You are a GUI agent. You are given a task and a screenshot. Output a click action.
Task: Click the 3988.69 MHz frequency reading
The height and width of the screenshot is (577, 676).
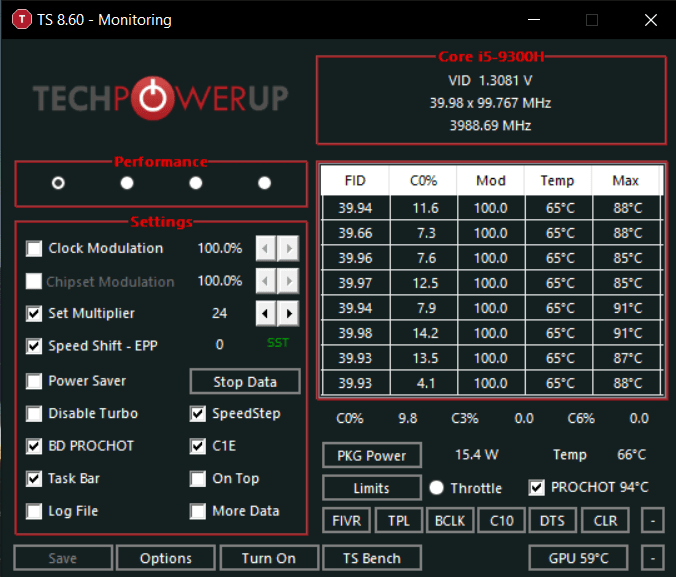point(490,125)
